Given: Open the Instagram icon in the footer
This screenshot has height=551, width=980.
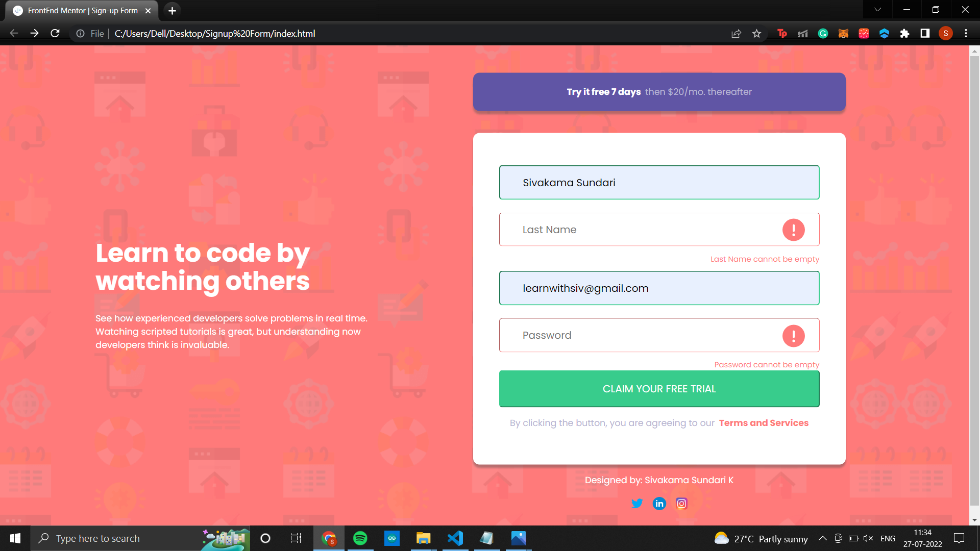Looking at the screenshot, I should click(x=681, y=504).
